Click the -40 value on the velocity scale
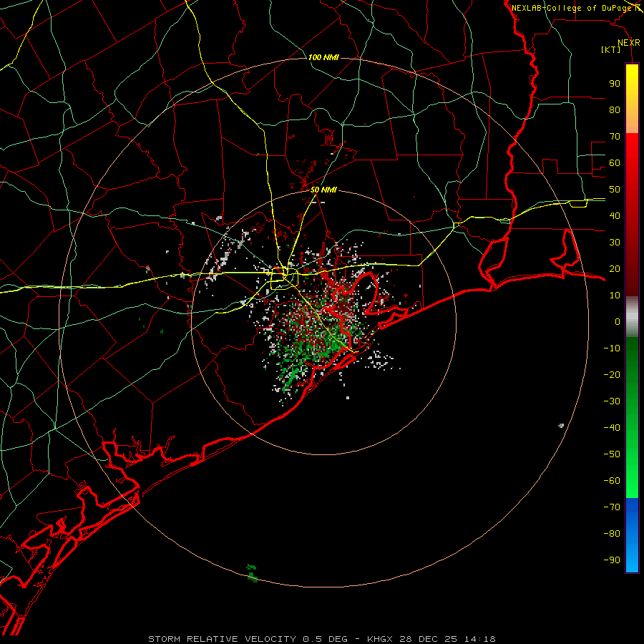 [x=612, y=428]
